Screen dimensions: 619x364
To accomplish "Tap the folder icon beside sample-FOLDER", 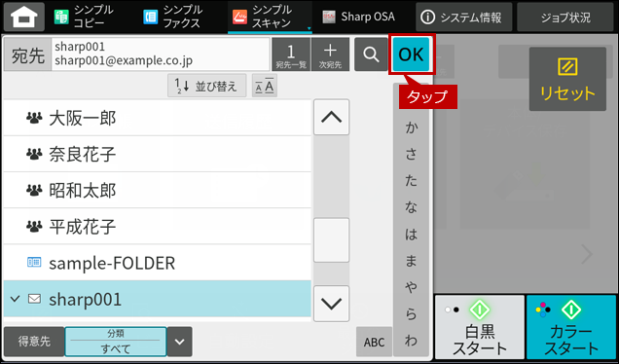I will (34, 262).
